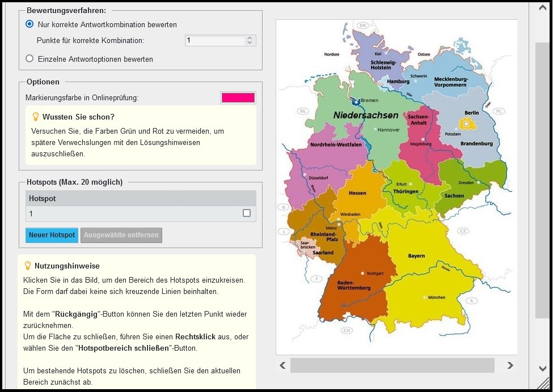Click the horizontal scrollbar track below the map
This screenshot has height=392, width=553.
pos(392,365)
